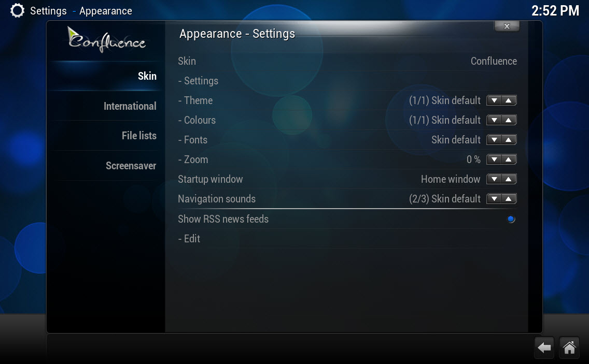The width and height of the screenshot is (589, 364).
Task: Change Startup window to next option
Action: pos(509,179)
